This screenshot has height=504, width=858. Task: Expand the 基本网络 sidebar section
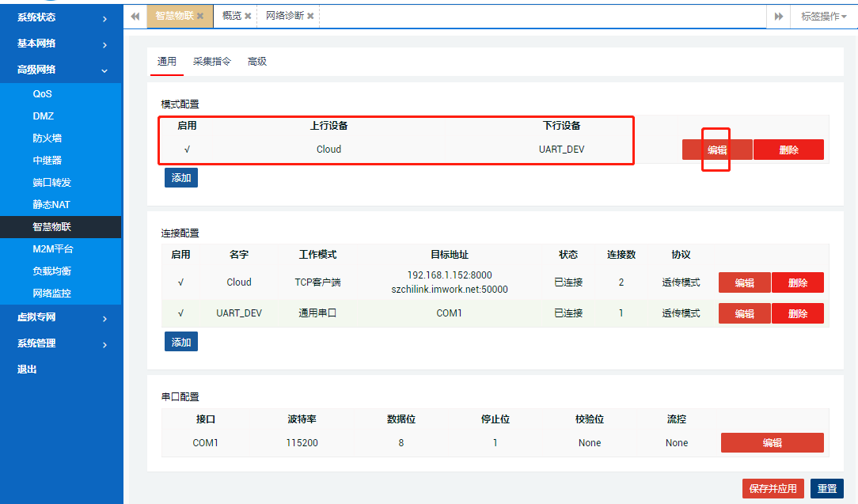(36, 43)
